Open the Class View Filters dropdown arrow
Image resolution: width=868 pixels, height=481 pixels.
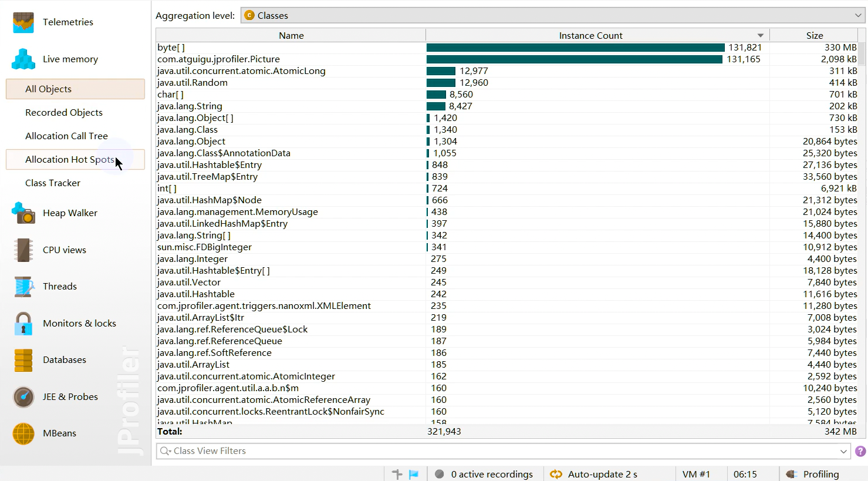pos(843,451)
